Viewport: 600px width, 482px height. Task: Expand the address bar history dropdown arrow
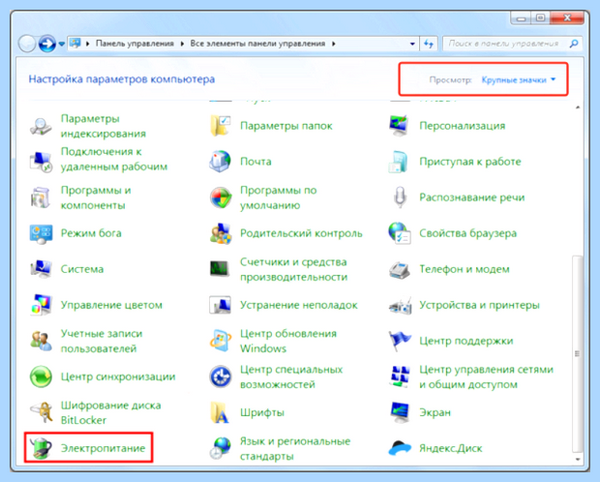coord(412,44)
